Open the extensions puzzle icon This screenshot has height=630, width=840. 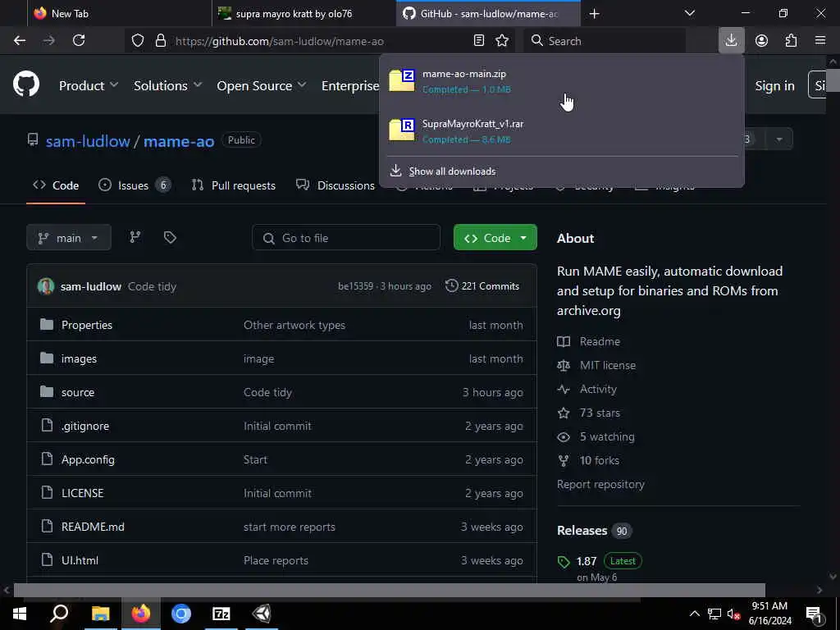(791, 41)
